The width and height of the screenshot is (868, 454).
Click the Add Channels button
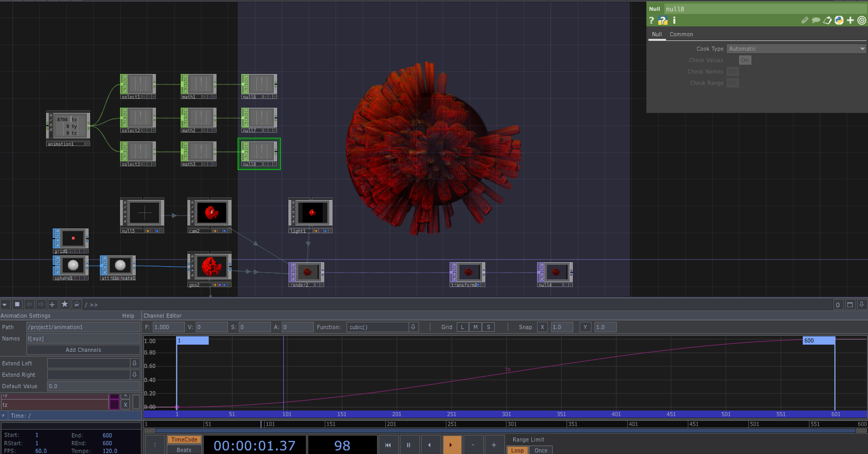coord(82,350)
